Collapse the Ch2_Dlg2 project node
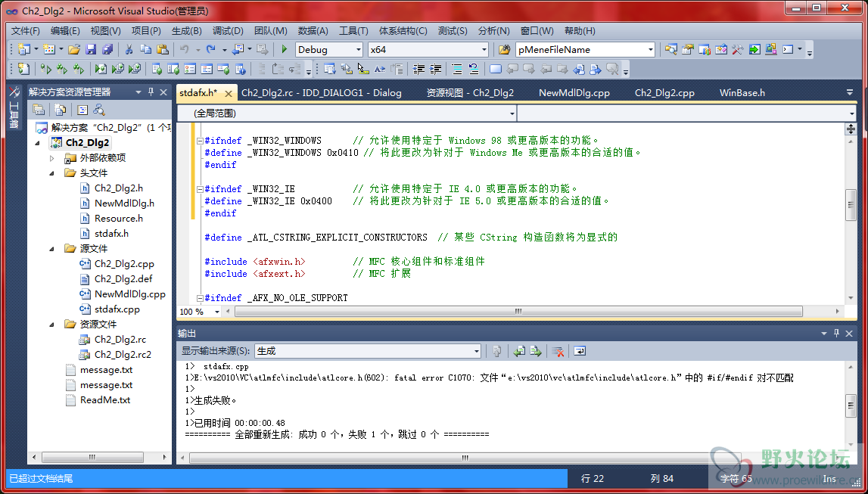 (38, 143)
